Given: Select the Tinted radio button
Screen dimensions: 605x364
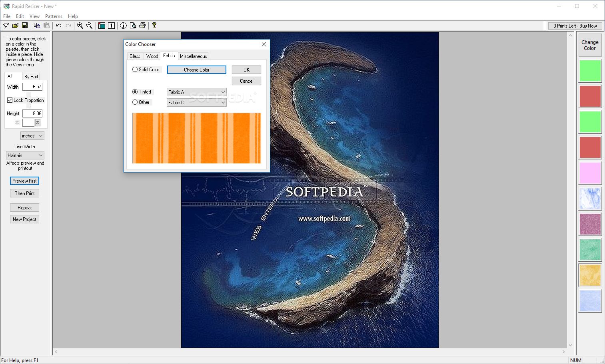Looking at the screenshot, I should (135, 92).
